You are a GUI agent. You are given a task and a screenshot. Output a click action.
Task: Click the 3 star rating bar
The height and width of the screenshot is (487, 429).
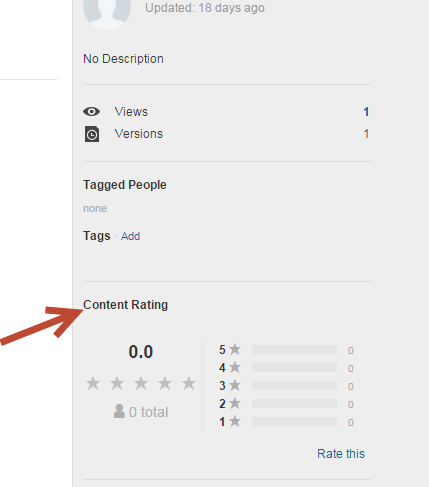pos(294,385)
